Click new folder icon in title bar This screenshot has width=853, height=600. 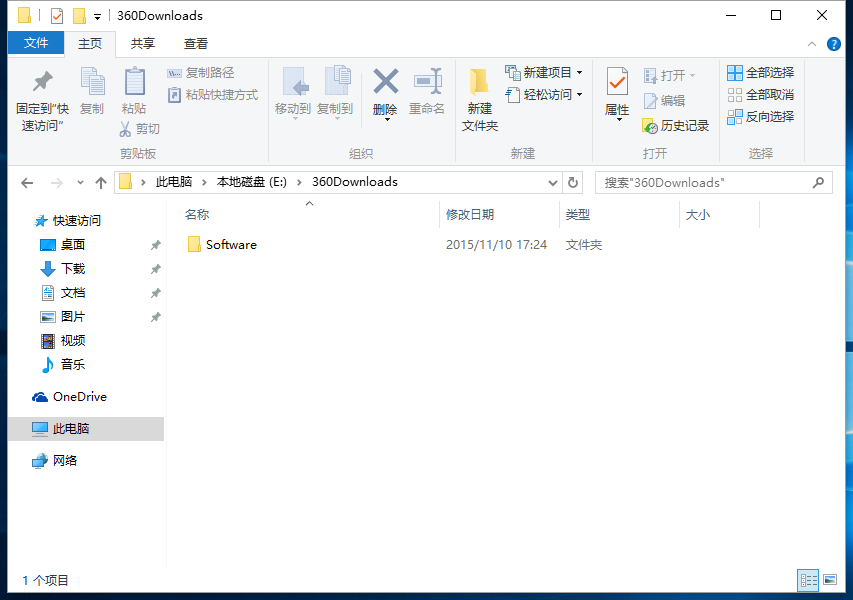pos(79,16)
